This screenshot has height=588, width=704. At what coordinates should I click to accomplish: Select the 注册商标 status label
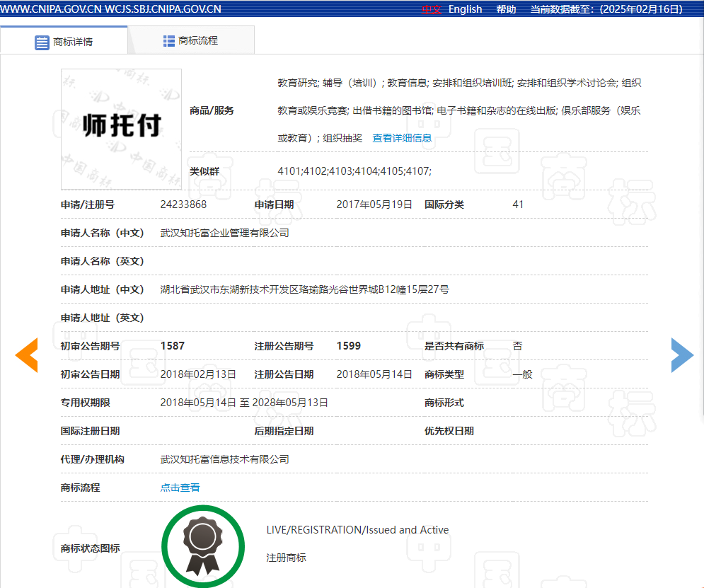(286, 558)
